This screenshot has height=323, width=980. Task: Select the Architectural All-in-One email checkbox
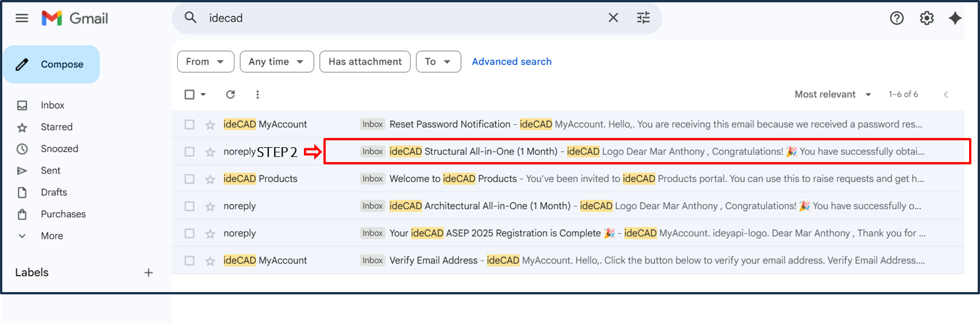click(x=189, y=206)
